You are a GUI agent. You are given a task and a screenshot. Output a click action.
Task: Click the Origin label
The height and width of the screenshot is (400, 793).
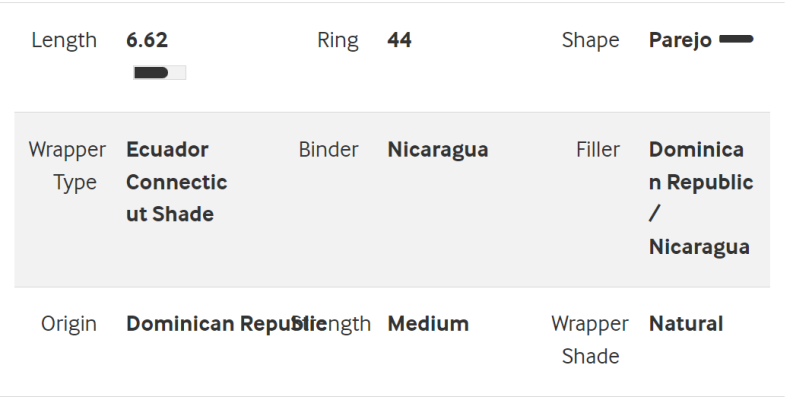[69, 325]
